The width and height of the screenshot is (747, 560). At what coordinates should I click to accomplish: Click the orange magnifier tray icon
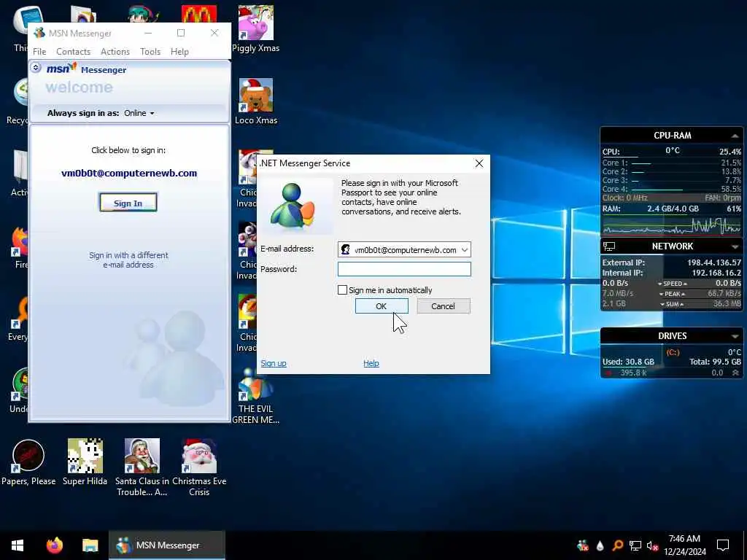(617, 545)
